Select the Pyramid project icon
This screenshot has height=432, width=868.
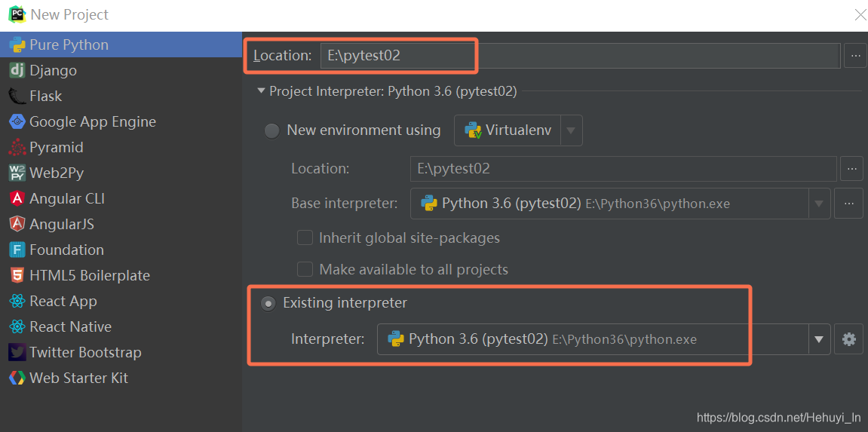coord(17,147)
